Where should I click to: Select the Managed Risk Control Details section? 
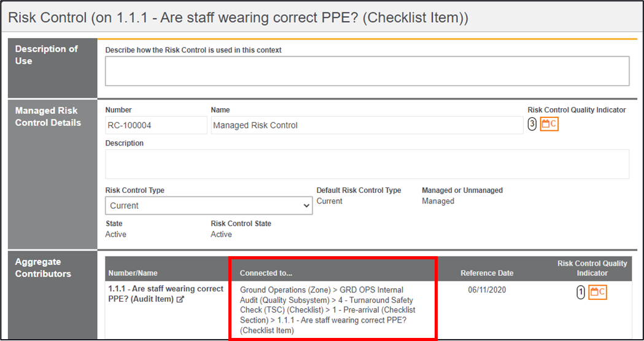[x=48, y=117]
